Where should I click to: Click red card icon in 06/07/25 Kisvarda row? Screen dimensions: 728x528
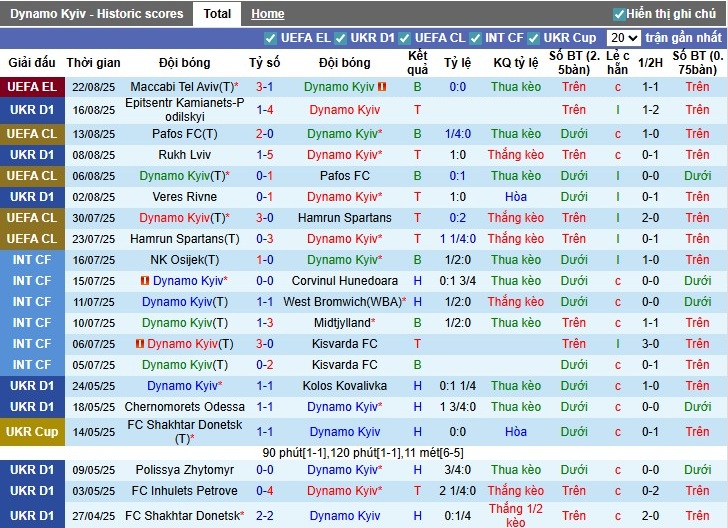coord(140,344)
